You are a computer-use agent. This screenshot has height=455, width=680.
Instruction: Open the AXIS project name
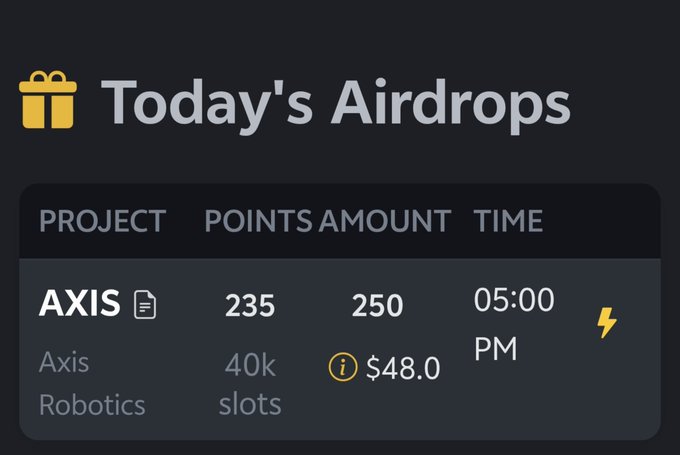pos(80,303)
